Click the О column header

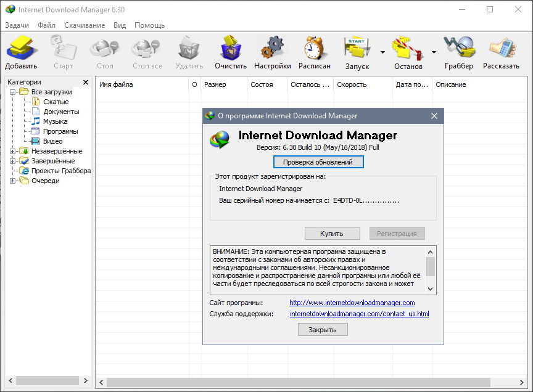[195, 84]
